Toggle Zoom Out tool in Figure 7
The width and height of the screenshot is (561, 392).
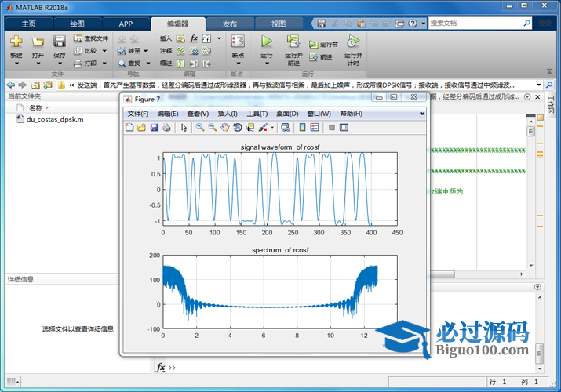pos(213,127)
